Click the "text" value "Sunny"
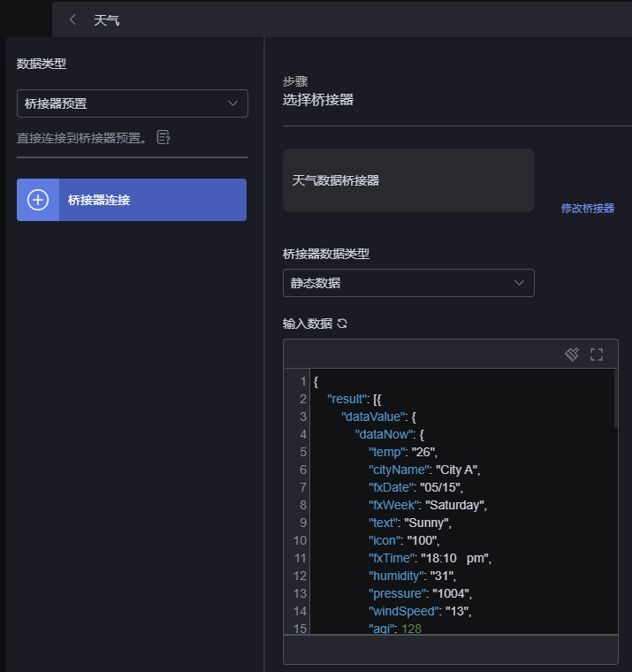Screen dimensions: 632x672 click(x=426, y=523)
